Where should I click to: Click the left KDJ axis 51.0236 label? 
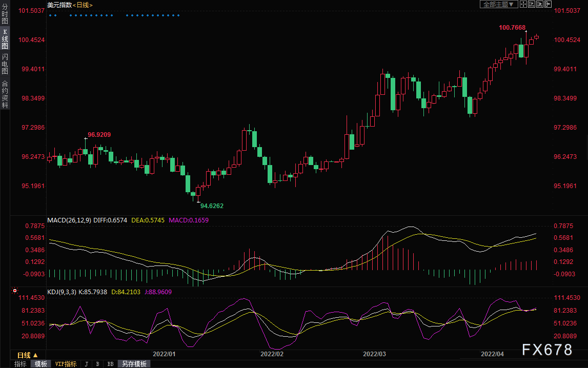(33, 323)
